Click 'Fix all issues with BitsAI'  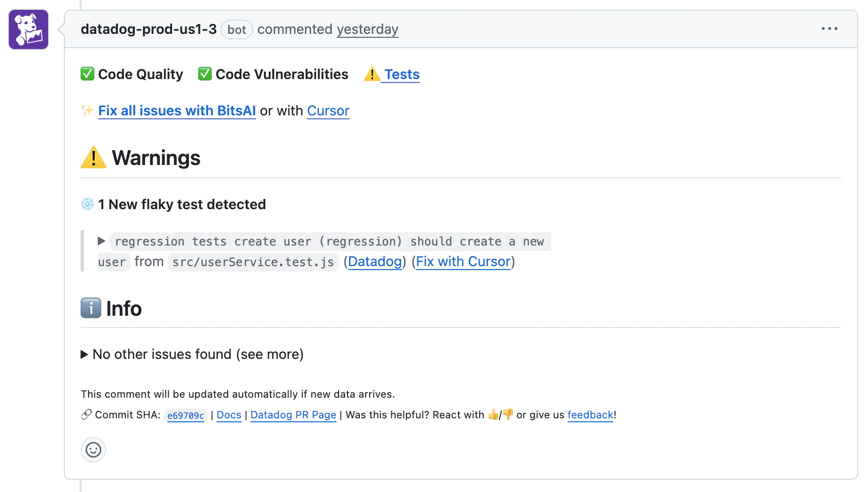tap(177, 111)
